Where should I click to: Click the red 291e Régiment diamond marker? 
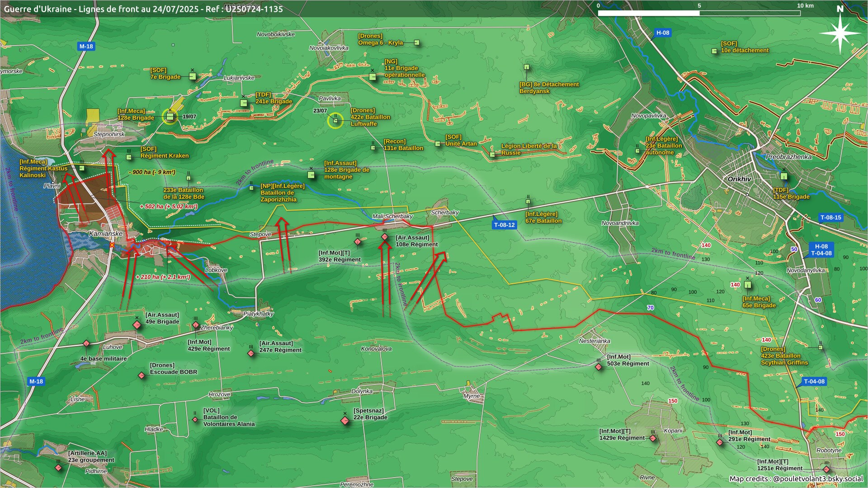(x=720, y=442)
